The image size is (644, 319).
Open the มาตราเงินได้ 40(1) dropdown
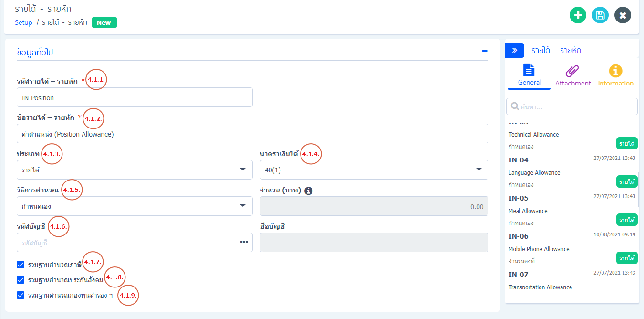click(x=374, y=170)
